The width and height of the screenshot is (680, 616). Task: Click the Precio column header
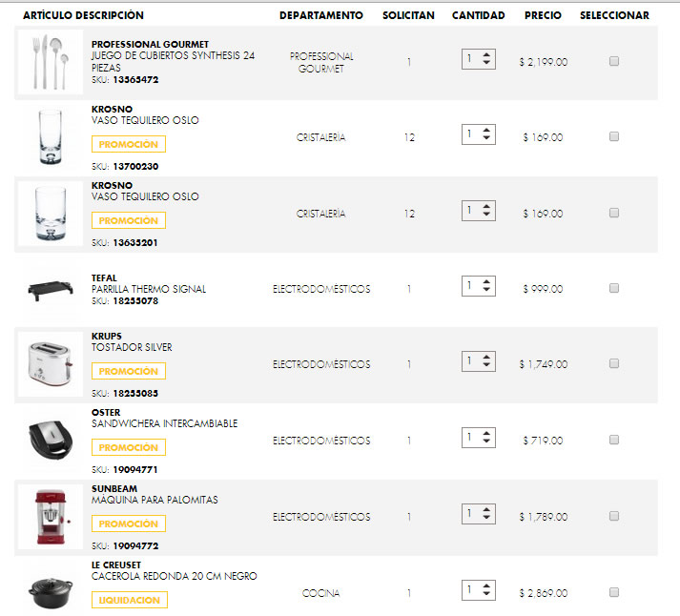543,15
